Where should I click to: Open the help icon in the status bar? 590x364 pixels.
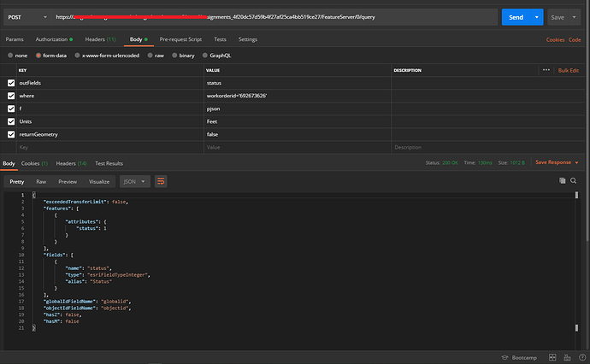pos(582,357)
